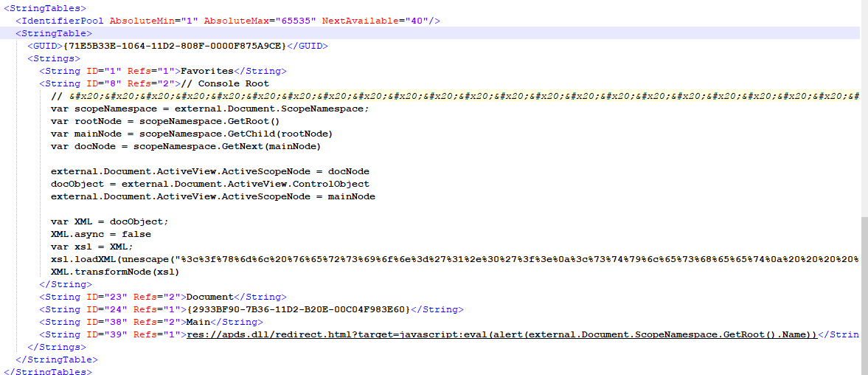Click the closing </String> tag below transformNode
The height and width of the screenshot is (375, 868).
(x=66, y=283)
